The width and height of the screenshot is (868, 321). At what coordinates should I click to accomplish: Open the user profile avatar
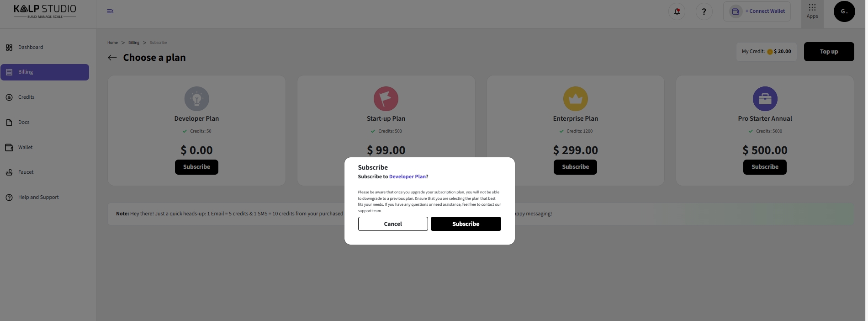(844, 11)
